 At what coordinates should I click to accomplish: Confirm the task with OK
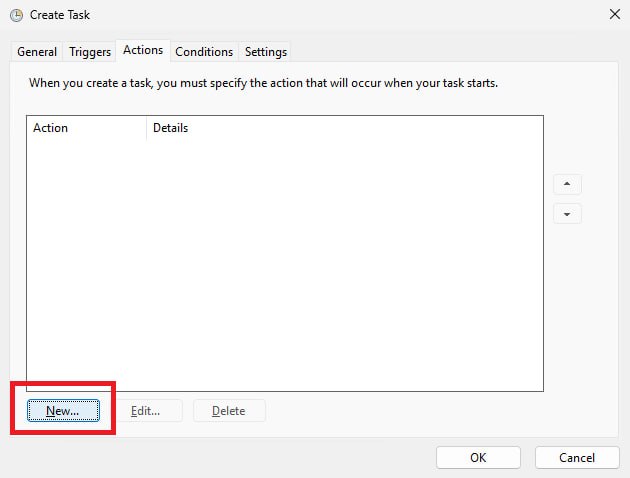(478, 458)
